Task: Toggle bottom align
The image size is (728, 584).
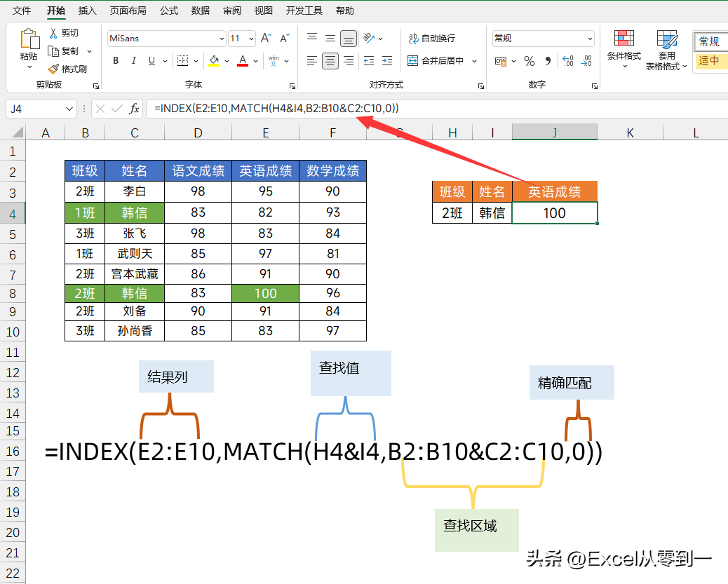Action: (x=348, y=39)
